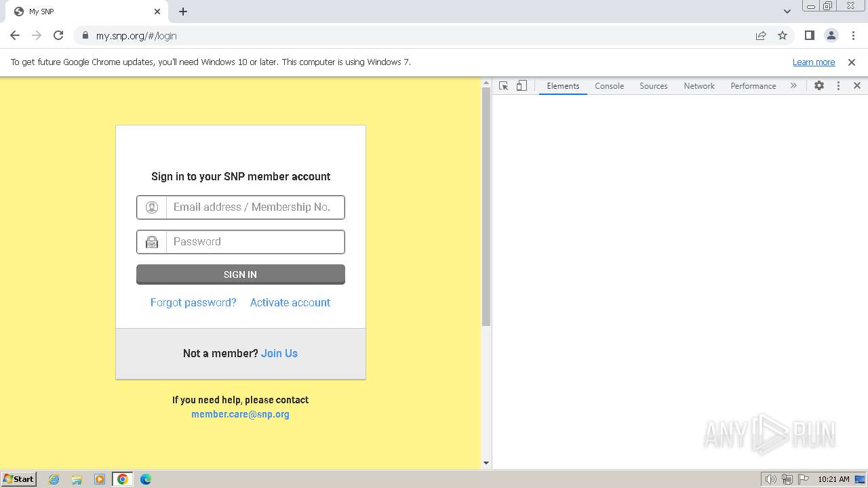
Task: Open the Network tab
Action: point(699,86)
